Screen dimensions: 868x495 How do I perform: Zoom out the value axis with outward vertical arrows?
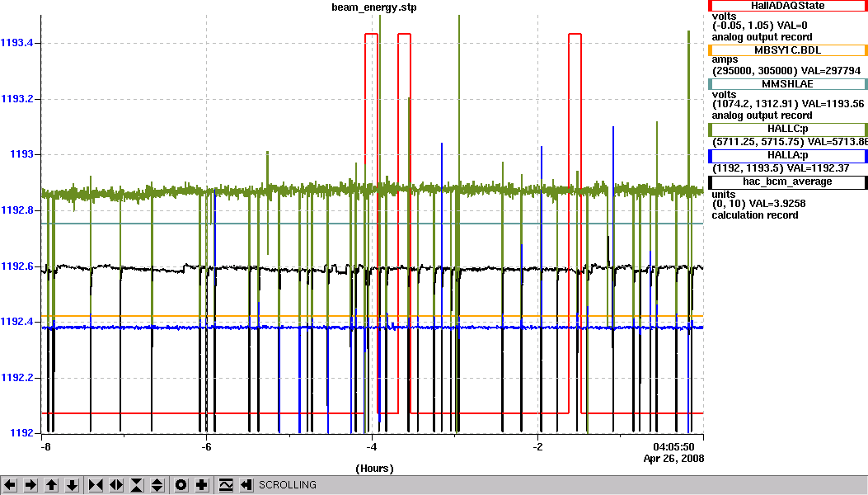pyautogui.click(x=157, y=485)
